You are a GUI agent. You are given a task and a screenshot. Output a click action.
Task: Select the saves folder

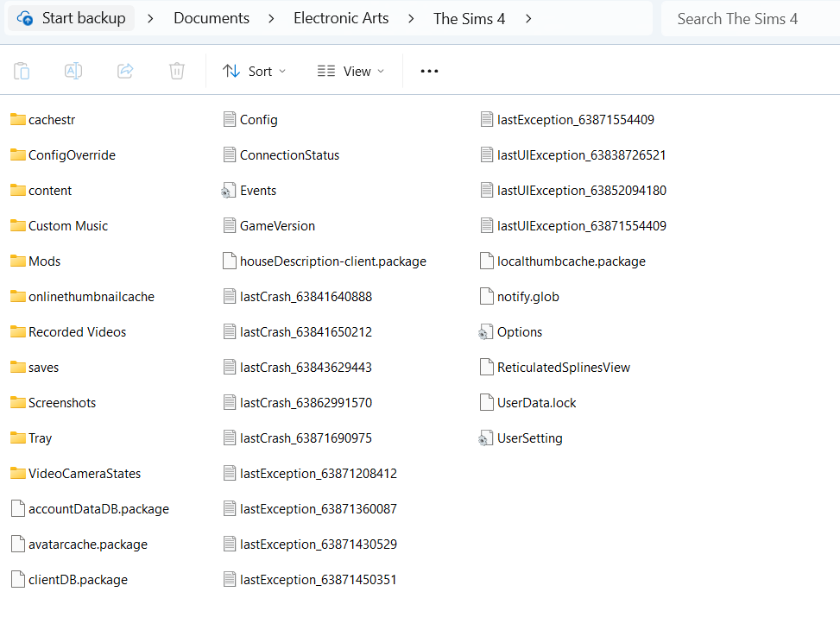pos(43,368)
